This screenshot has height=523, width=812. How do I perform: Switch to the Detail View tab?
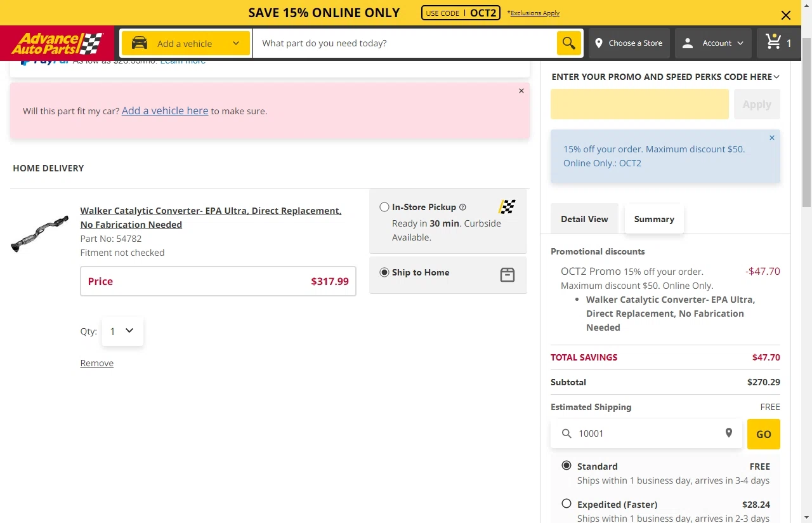[x=584, y=219]
